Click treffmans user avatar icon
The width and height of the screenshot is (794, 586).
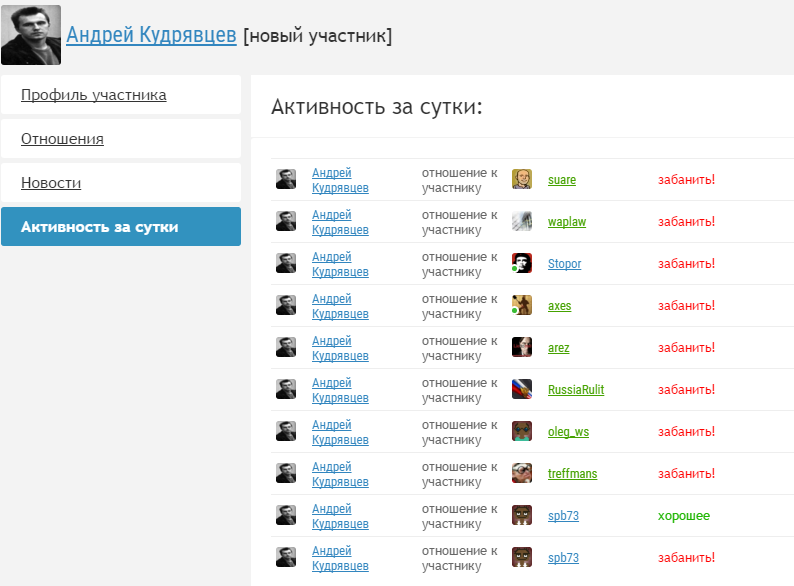521,474
